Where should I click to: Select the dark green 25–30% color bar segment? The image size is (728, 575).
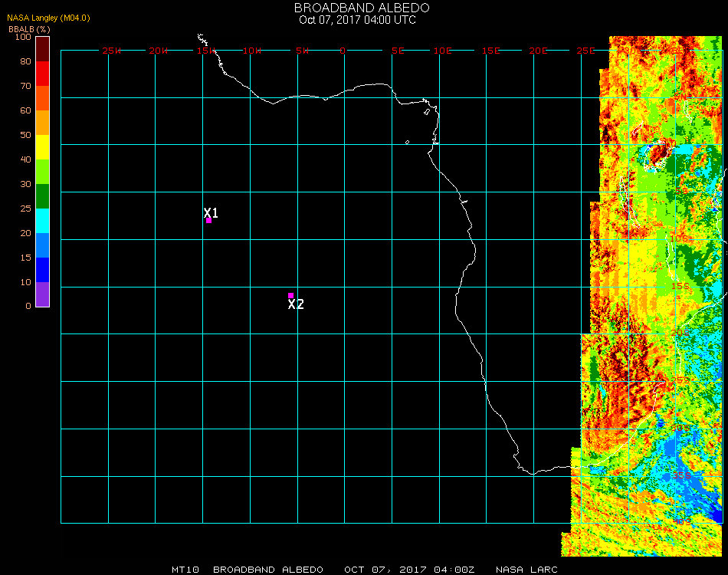(x=43, y=196)
